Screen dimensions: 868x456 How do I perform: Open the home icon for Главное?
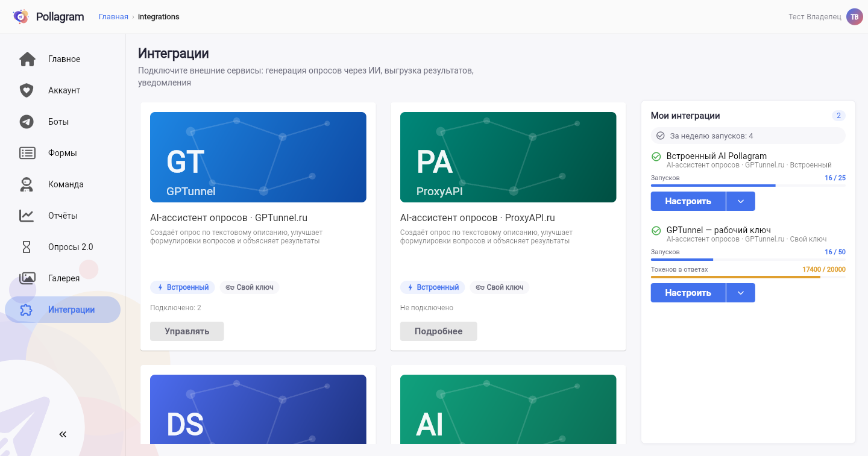point(27,59)
